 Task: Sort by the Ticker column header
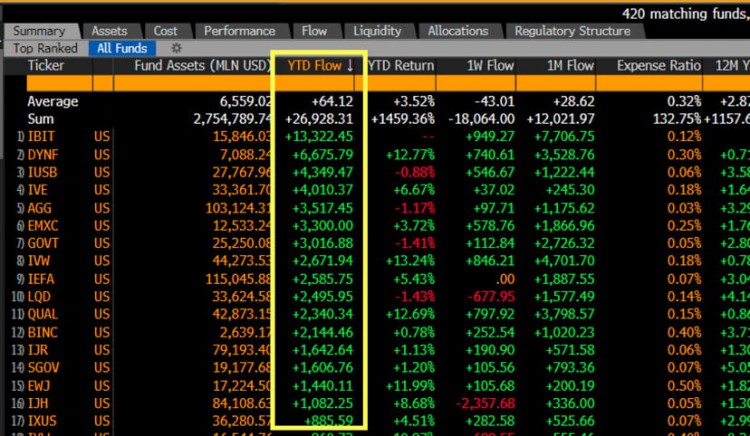[x=46, y=65]
